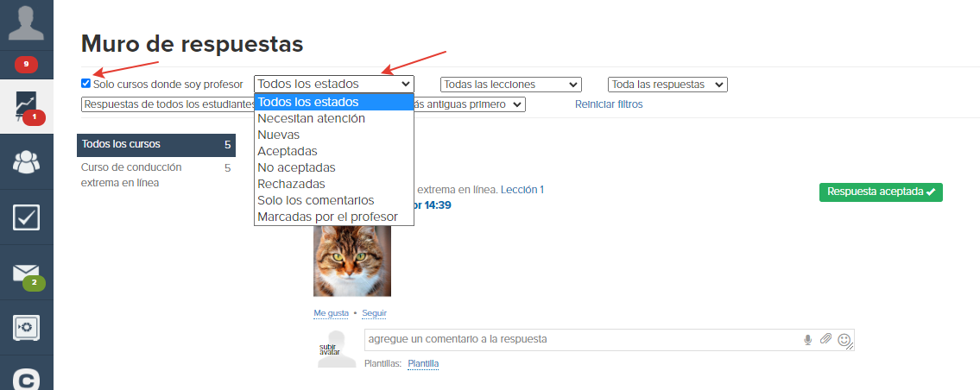Image resolution: width=980 pixels, height=390 pixels.
Task: Click the microphone icon in comment box
Action: [807, 339]
